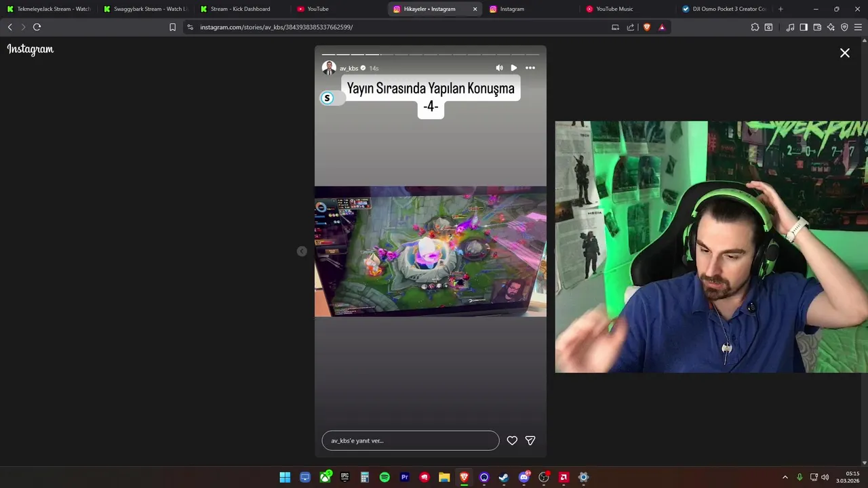Open OBS Studio from taskbar
Screen dimensions: 868x488
(x=544, y=477)
